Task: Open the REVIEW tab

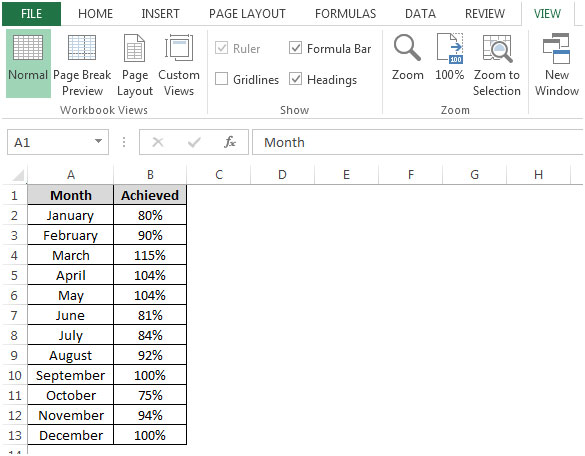Action: (485, 14)
